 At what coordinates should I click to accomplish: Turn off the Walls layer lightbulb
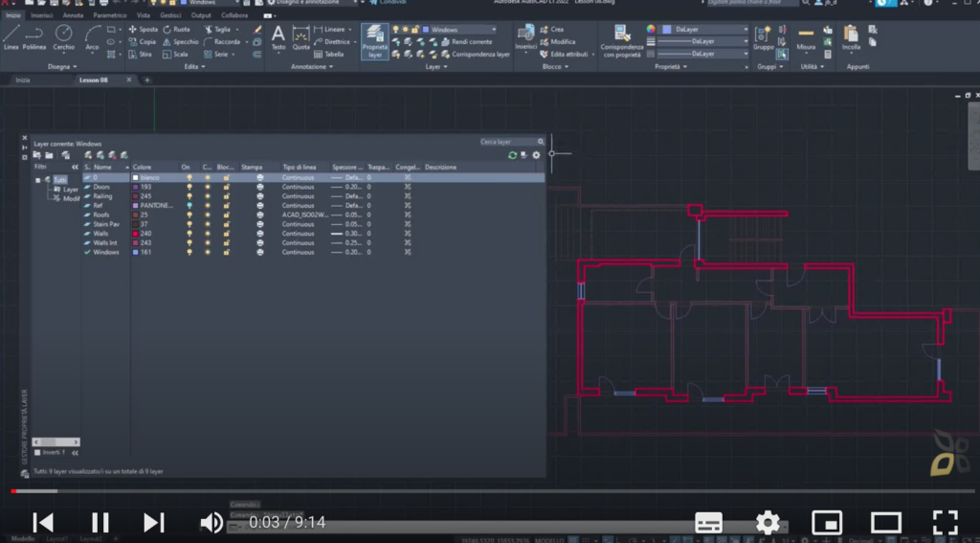[x=189, y=234]
